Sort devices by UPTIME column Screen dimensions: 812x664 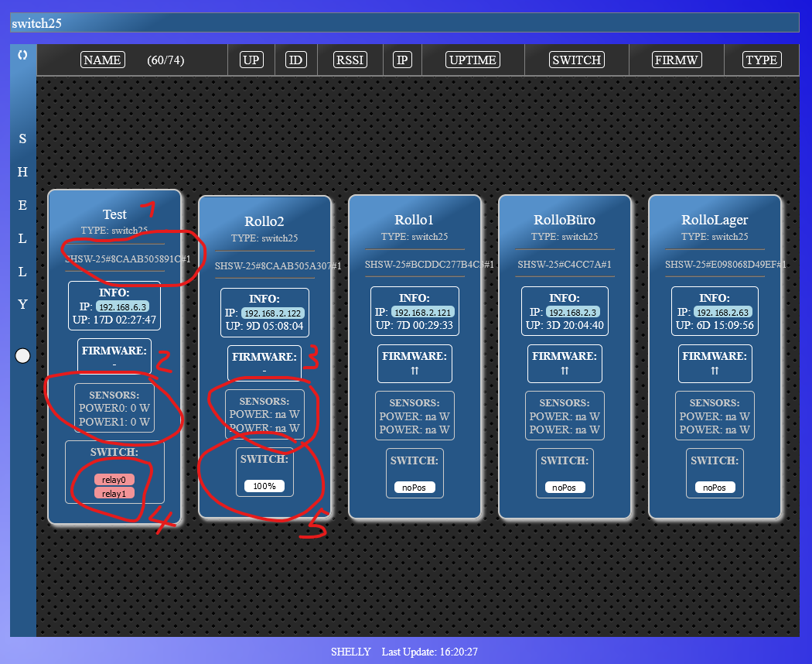pyautogui.click(x=473, y=60)
